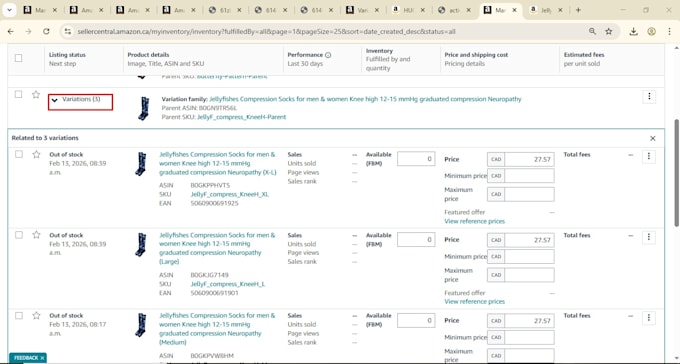Favorite the variation family with star icon
The image size is (680, 364).
pyautogui.click(x=36, y=95)
